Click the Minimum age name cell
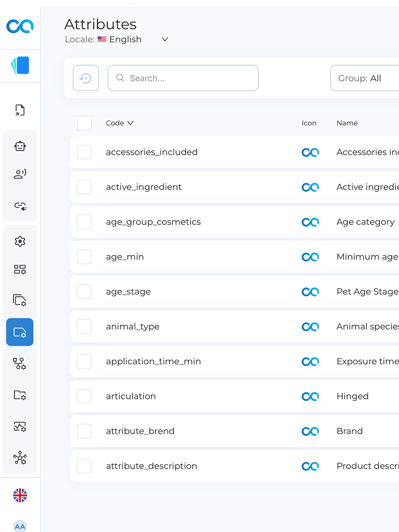The height and width of the screenshot is (532, 399). point(367,257)
